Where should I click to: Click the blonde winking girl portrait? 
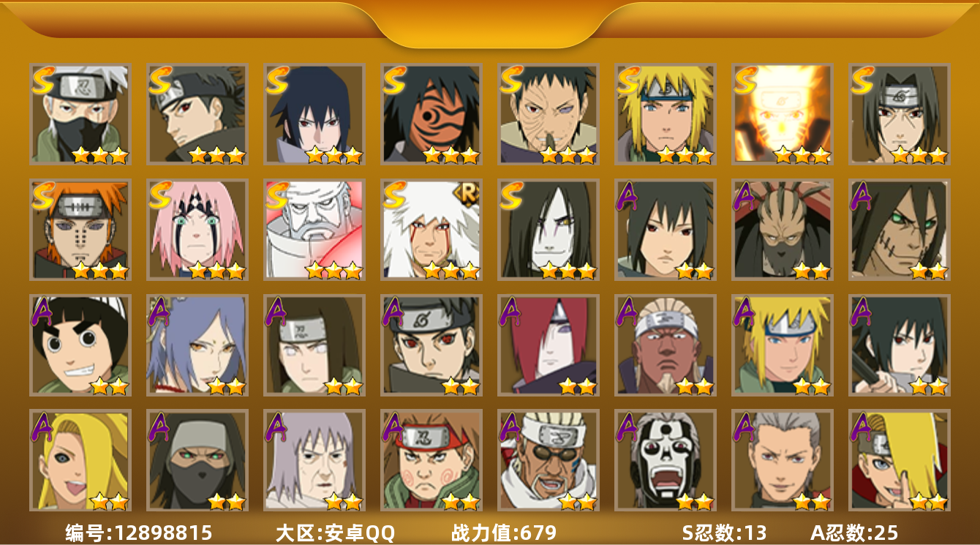80,460
